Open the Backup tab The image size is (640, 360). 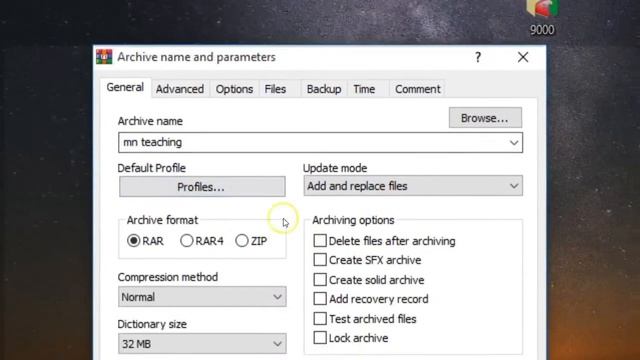[324, 89]
